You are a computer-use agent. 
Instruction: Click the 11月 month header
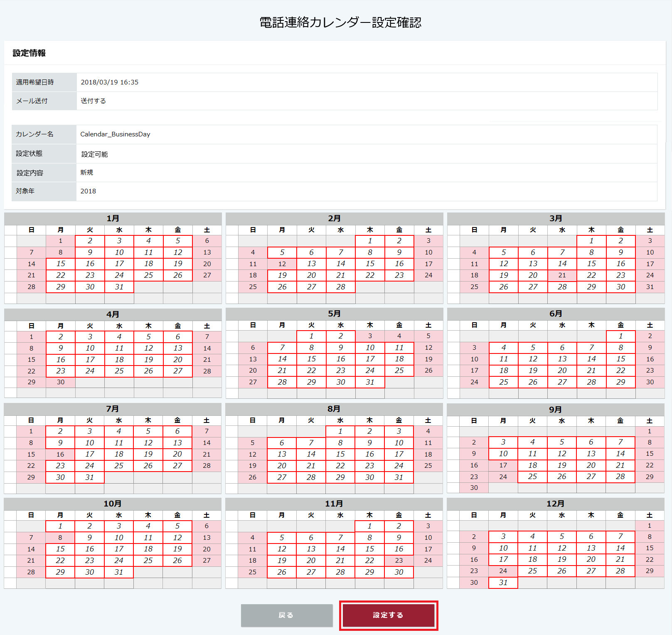point(334,504)
